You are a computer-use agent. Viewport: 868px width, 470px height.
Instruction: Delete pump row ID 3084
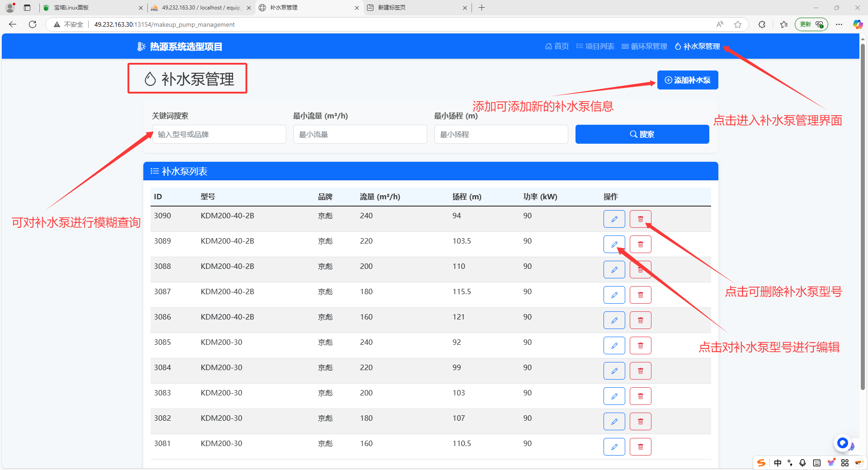click(x=640, y=371)
